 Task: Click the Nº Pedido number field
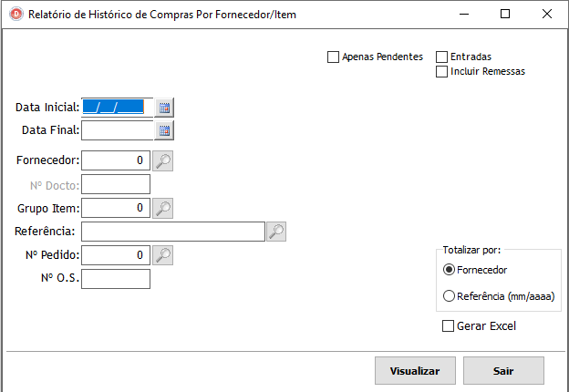point(115,255)
